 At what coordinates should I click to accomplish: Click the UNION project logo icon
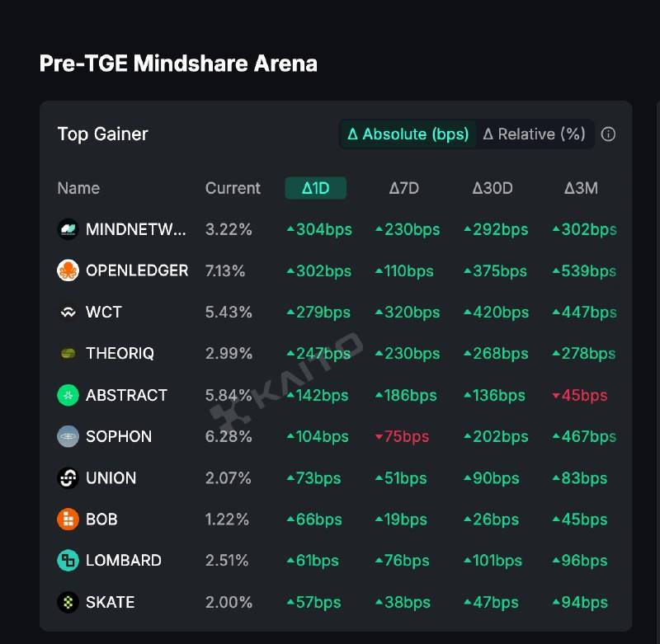coord(68,477)
